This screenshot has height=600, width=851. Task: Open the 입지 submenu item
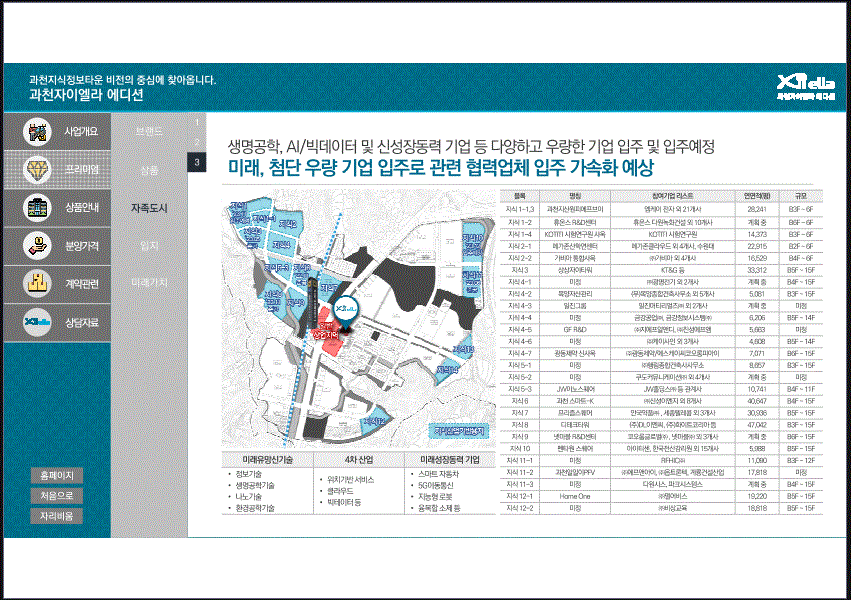149,245
